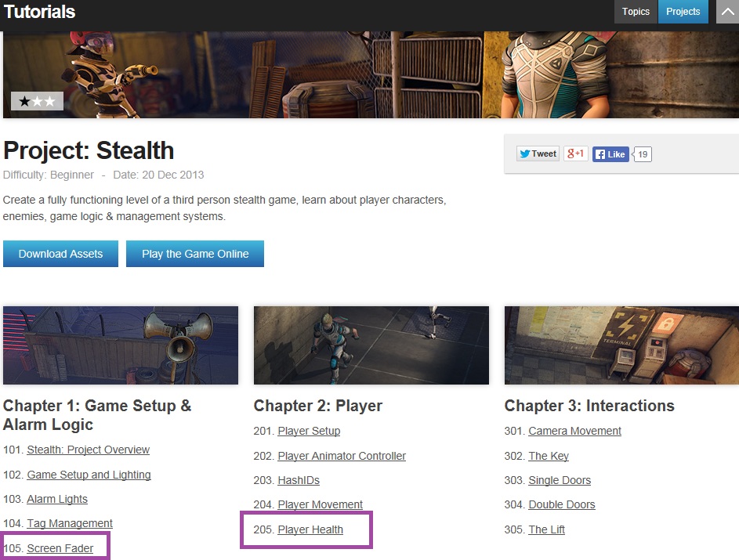Open the Alarm Lights lesson
This screenshot has height=560, width=739.
(x=57, y=499)
